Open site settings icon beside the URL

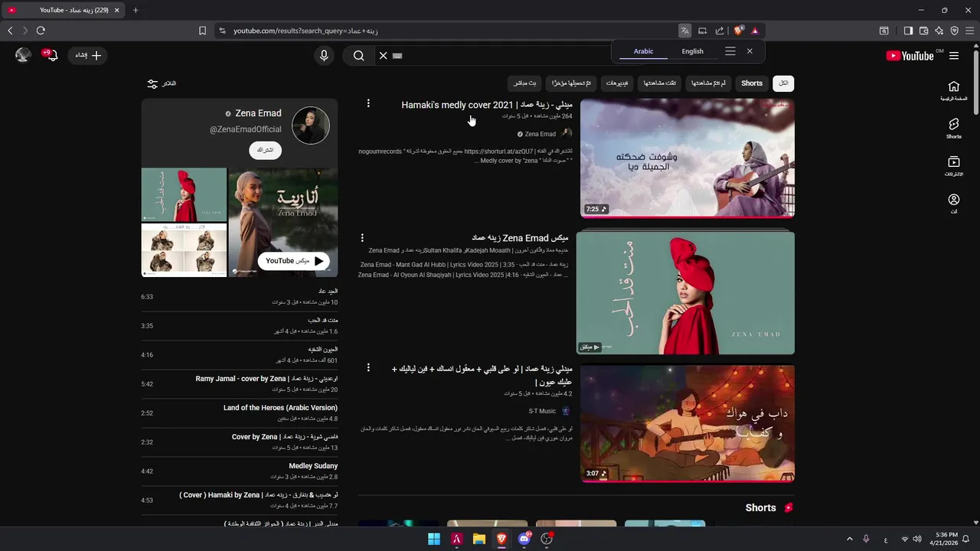(222, 31)
